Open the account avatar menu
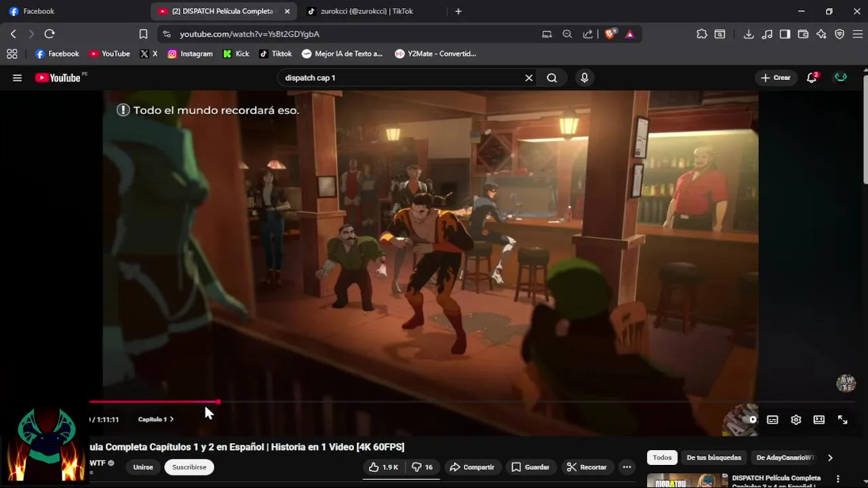868x488 pixels. 841,78
